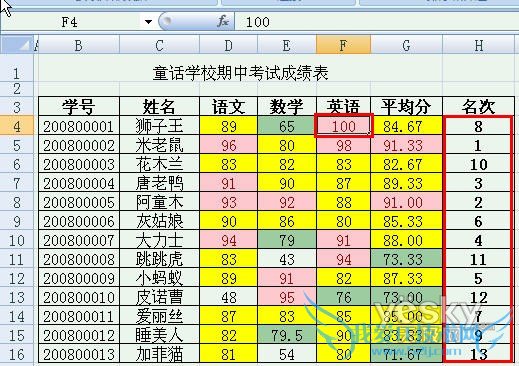Click the 英语 header cell
Image resolution: width=519 pixels, height=366 pixels.
(x=343, y=107)
